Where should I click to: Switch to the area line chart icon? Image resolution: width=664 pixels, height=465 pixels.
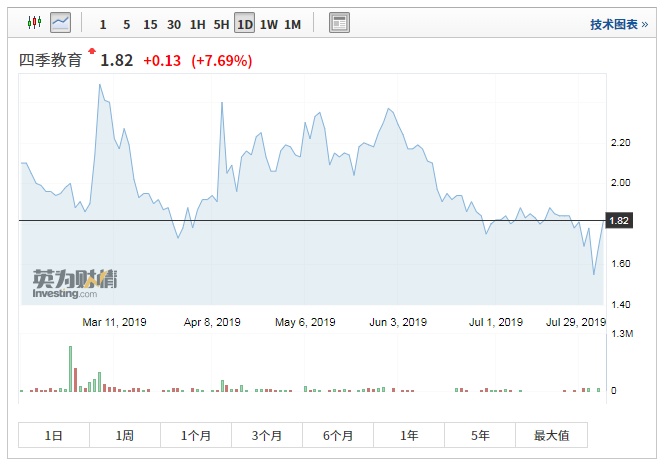[61, 22]
